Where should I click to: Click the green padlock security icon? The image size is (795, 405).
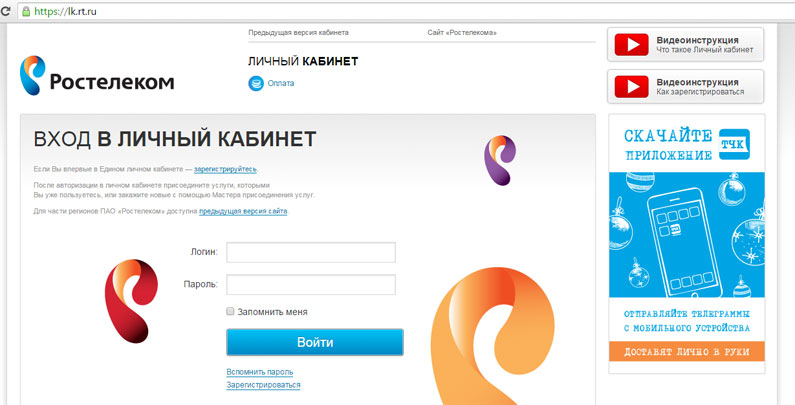click(x=26, y=11)
